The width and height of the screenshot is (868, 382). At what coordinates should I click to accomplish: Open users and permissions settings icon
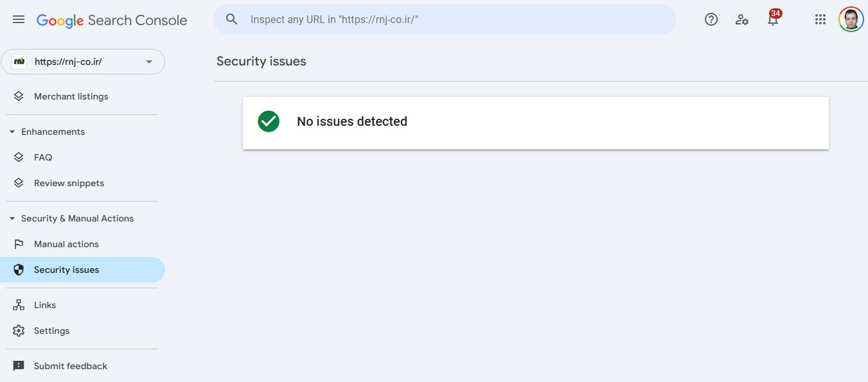pyautogui.click(x=742, y=19)
